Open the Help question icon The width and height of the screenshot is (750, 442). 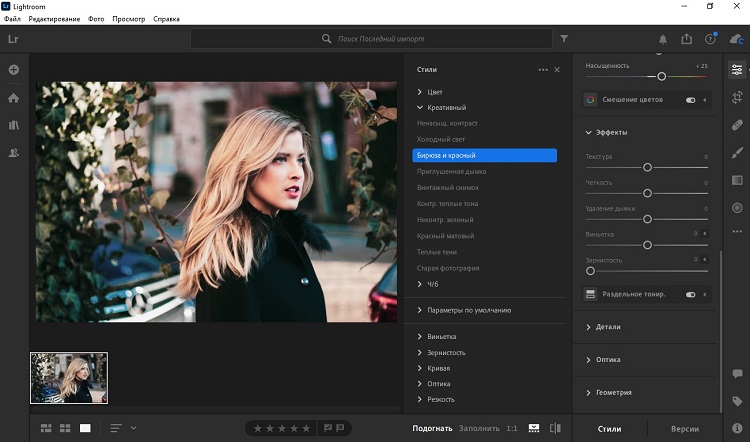point(711,39)
